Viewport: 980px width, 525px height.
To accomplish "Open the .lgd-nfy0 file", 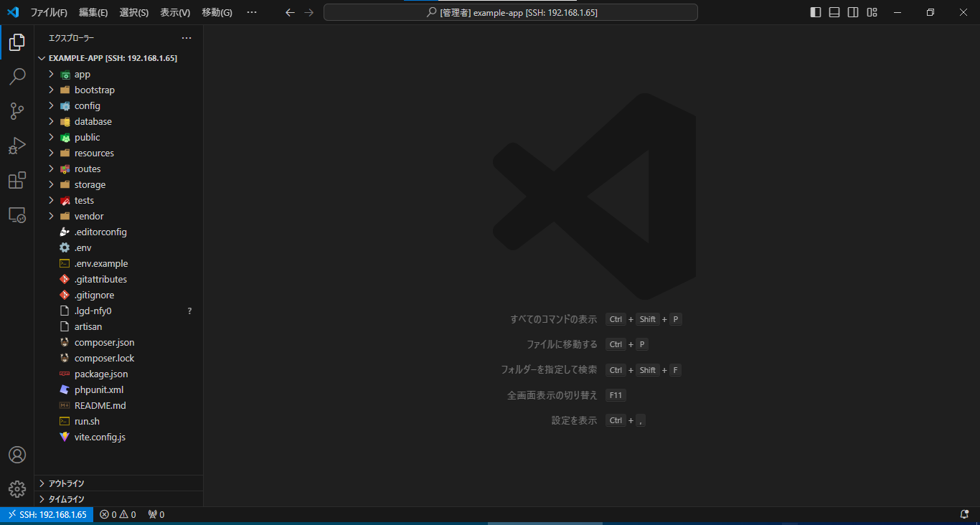I will click(x=119, y=311).
